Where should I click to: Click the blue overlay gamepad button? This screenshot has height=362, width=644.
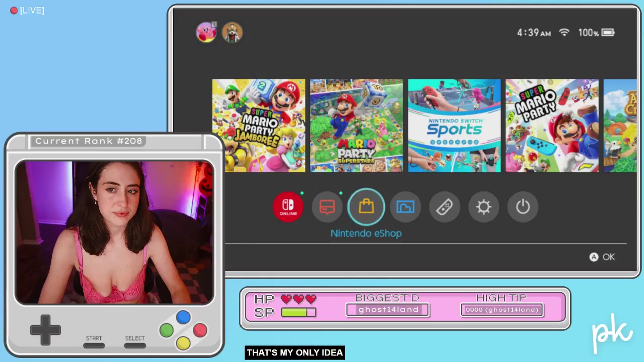(x=183, y=317)
